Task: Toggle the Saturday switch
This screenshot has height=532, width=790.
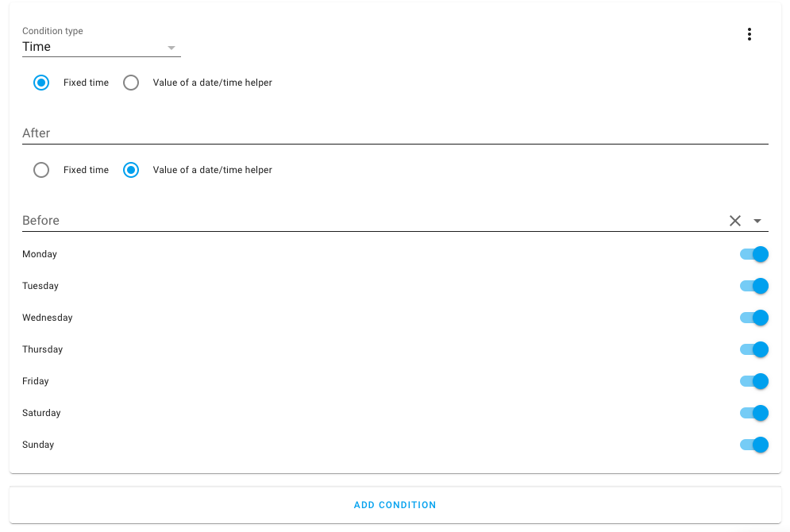Action: click(x=753, y=413)
